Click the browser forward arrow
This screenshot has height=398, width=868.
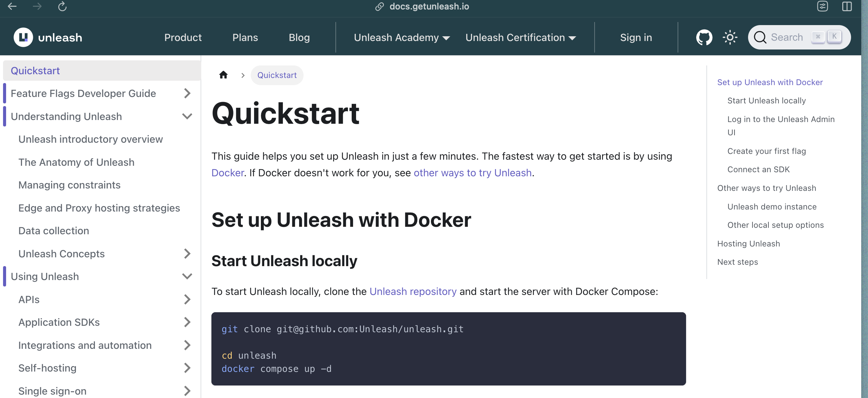37,6
